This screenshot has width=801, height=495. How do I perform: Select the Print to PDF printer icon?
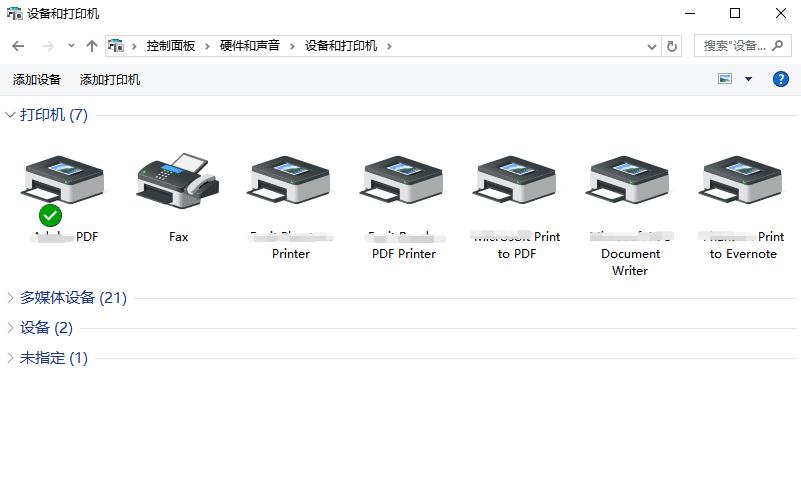516,180
